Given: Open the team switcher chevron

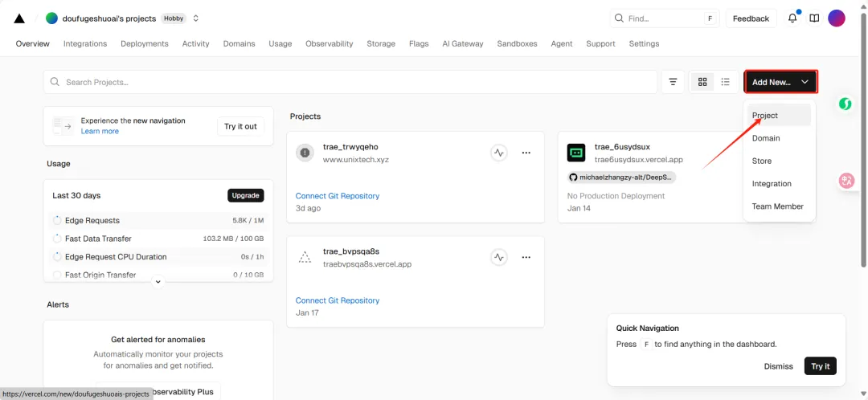Looking at the screenshot, I should click(x=196, y=18).
